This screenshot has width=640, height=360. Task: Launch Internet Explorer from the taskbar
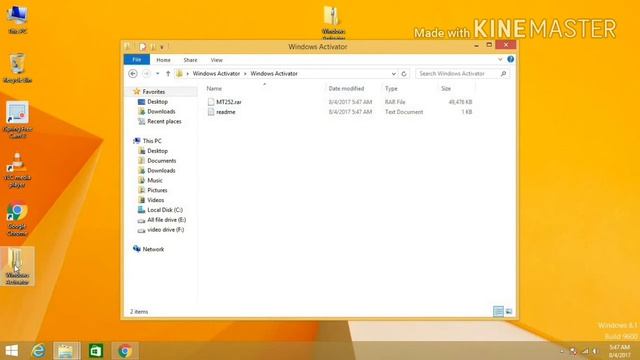click(38, 351)
